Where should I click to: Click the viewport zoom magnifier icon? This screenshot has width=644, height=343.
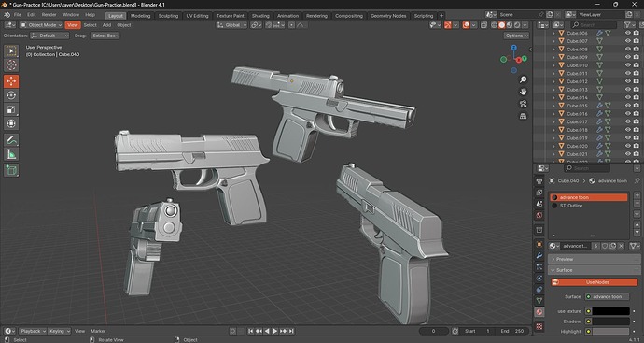click(523, 79)
